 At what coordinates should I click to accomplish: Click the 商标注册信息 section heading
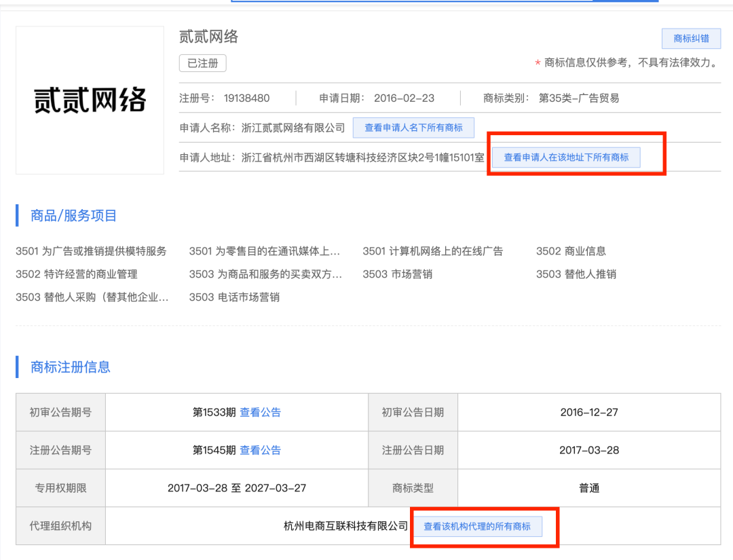71,367
